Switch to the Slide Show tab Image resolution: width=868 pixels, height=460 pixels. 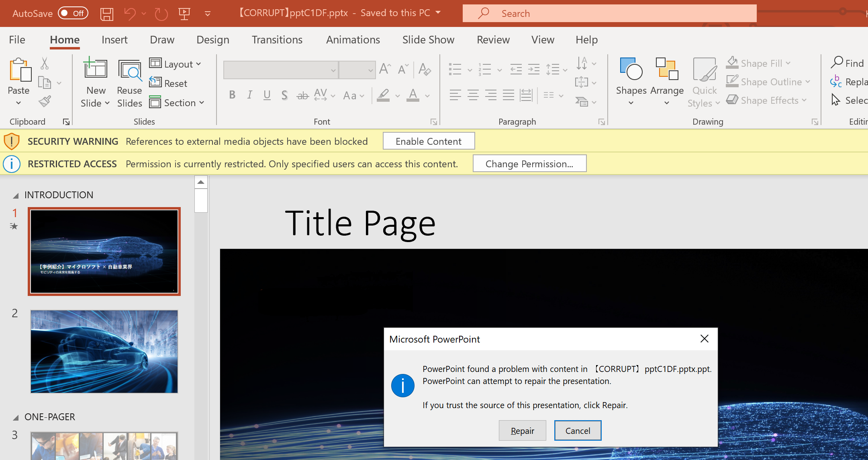point(428,40)
